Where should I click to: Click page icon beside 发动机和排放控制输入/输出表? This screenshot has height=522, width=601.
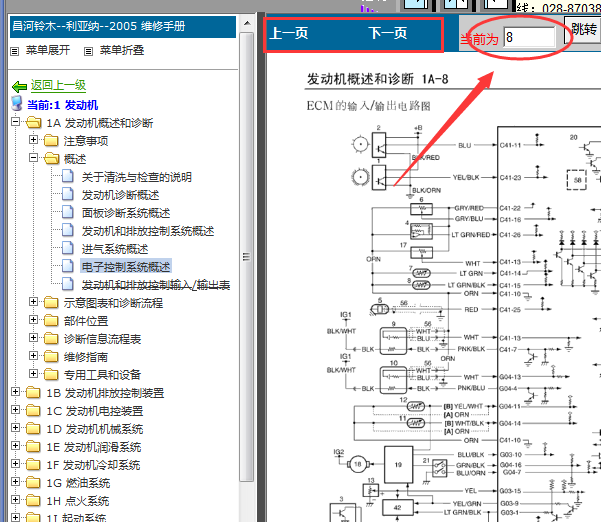point(68,284)
